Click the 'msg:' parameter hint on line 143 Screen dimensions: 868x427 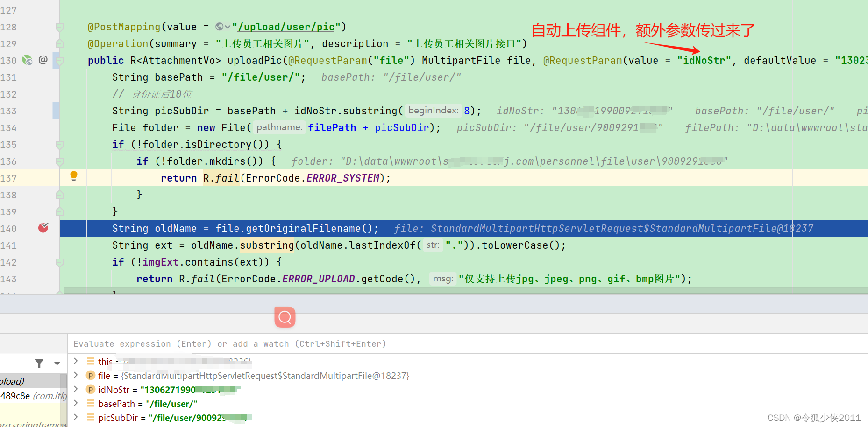443,279
